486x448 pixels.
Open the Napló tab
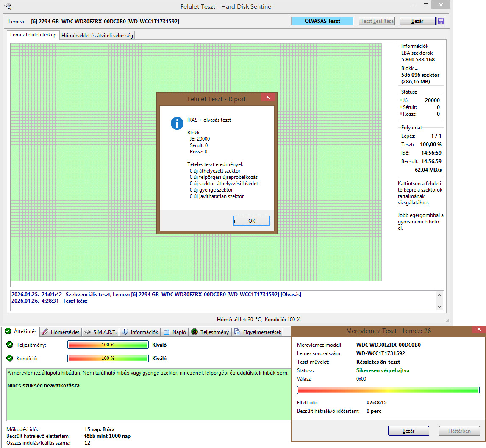click(175, 332)
